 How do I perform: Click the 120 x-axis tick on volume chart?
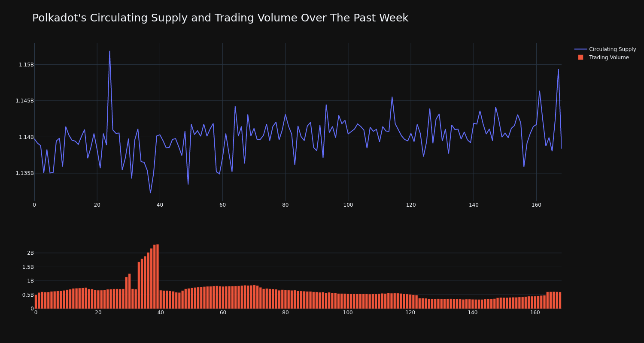point(410,313)
